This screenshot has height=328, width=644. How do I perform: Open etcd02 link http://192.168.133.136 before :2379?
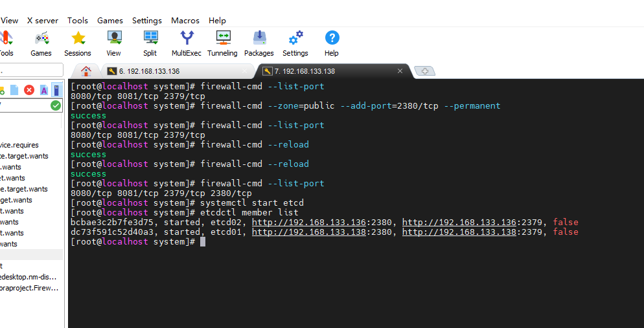[x=459, y=222]
